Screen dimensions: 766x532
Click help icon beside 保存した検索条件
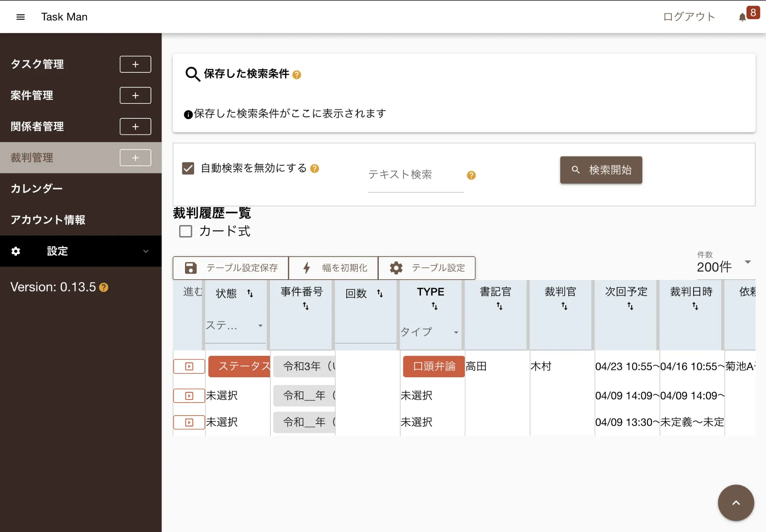pos(297,75)
